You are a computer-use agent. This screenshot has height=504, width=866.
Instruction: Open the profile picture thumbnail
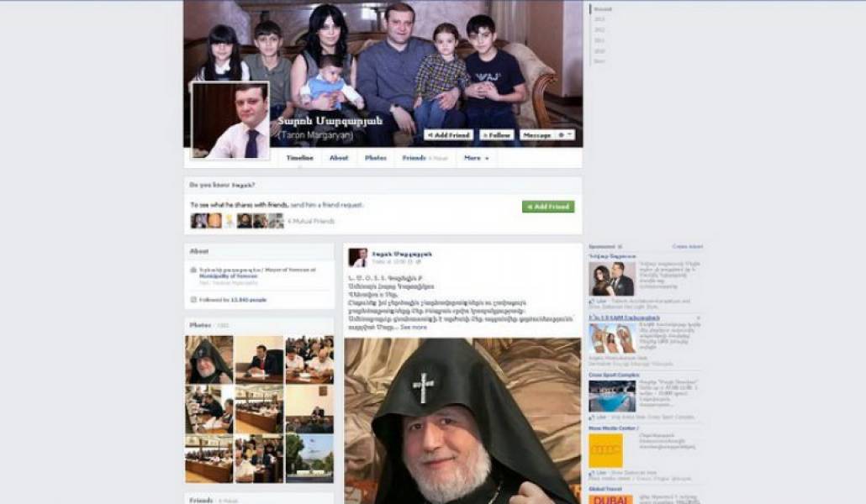click(230, 120)
